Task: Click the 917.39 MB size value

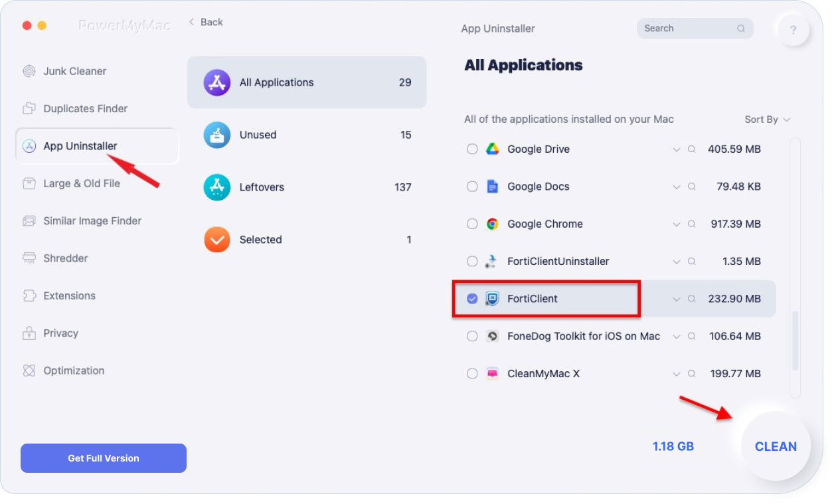Action: (x=736, y=224)
